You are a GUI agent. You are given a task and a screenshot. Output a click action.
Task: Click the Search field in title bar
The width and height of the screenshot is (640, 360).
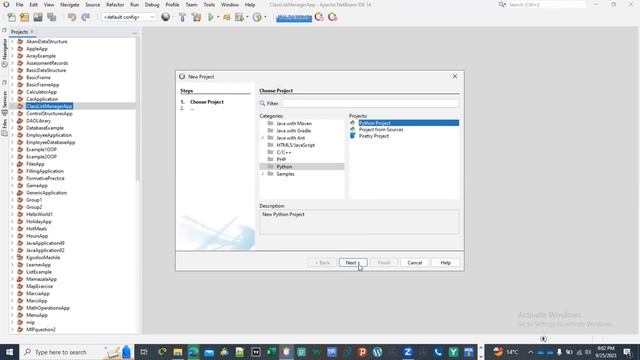(x=546, y=4)
